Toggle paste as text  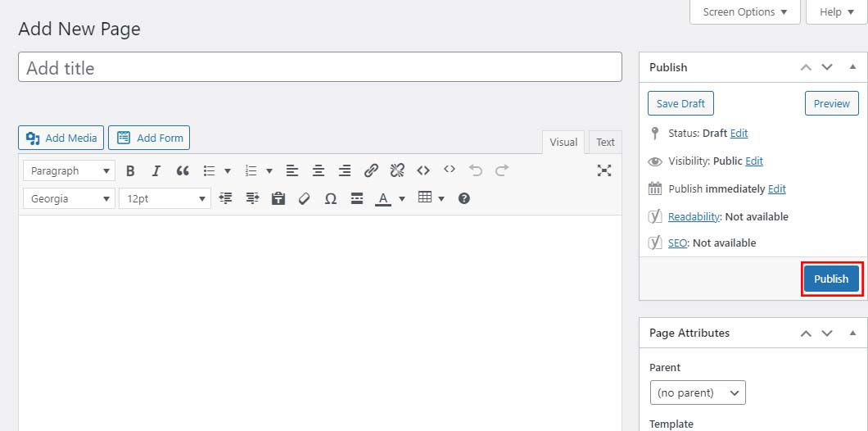click(x=278, y=198)
